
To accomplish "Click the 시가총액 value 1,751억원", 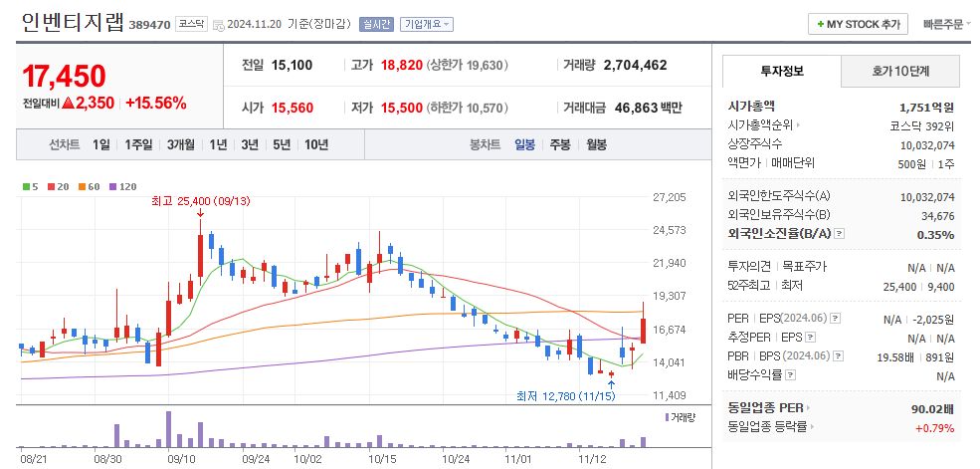I will [x=927, y=107].
